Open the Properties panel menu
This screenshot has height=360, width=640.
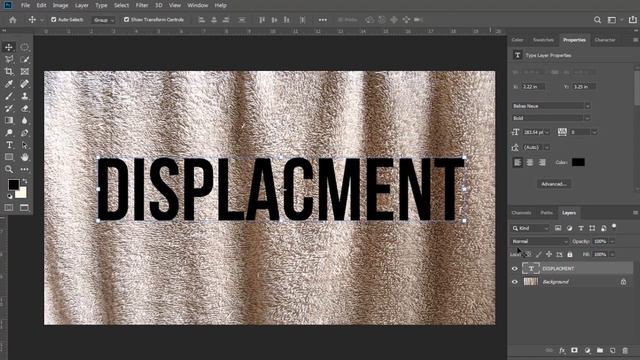(x=635, y=40)
